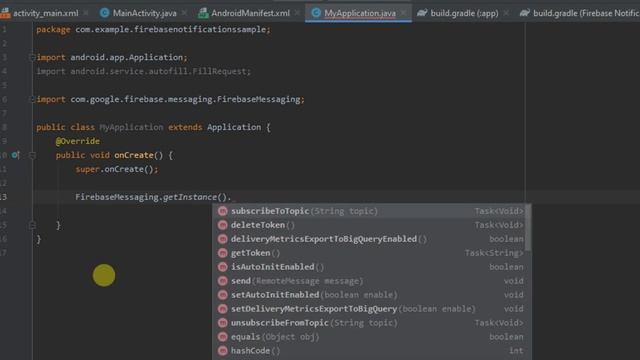Click the method icon beside equals
This screenshot has width=640, height=360.
pos(222,337)
